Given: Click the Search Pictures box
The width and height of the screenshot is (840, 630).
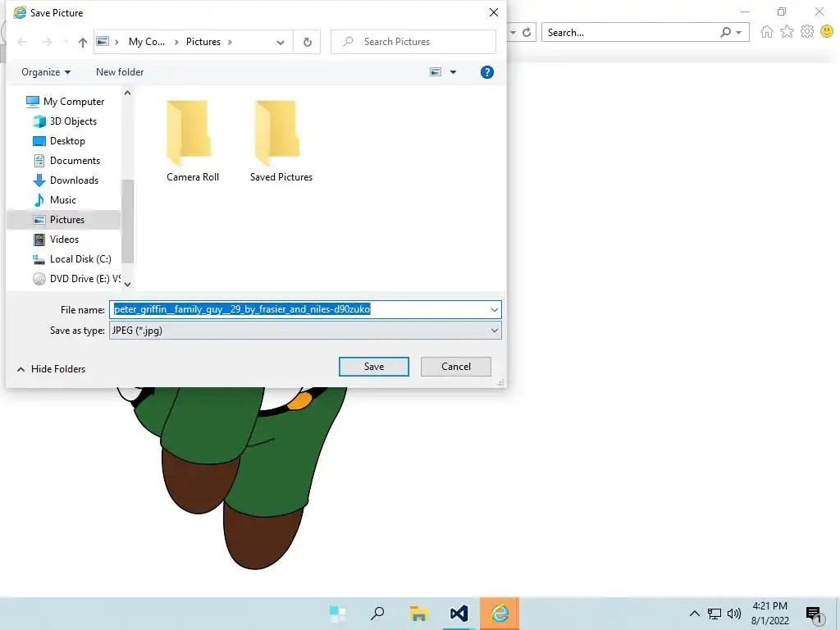Looking at the screenshot, I should (x=413, y=42).
